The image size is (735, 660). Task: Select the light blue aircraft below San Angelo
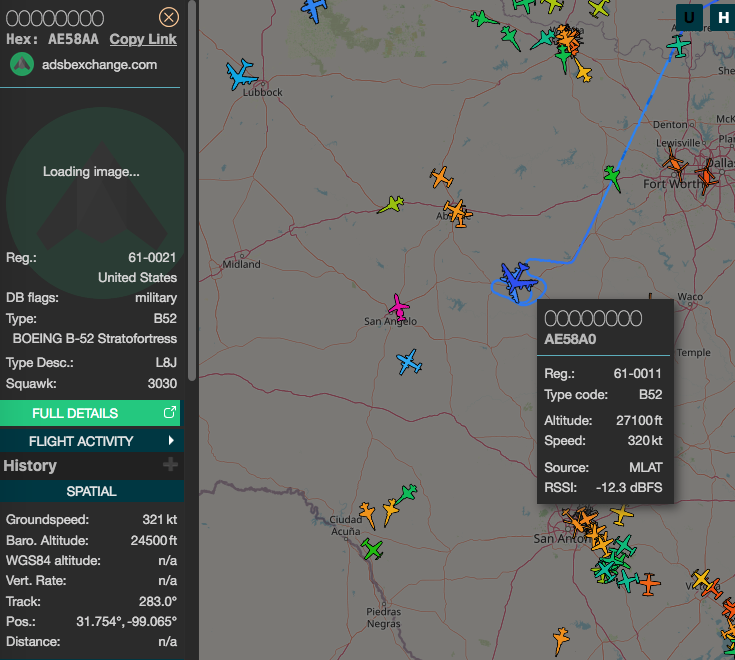click(x=409, y=362)
